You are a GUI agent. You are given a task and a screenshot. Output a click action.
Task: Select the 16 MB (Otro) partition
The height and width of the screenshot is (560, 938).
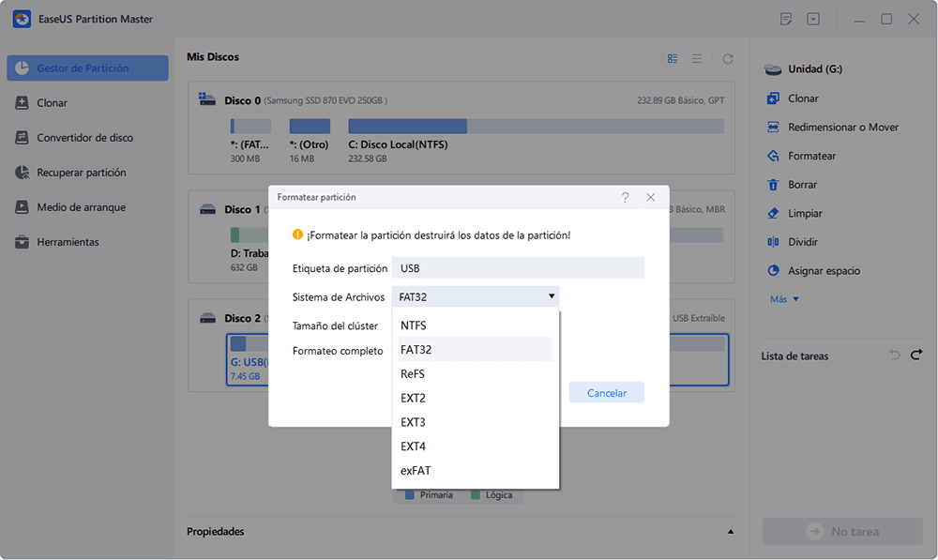pyautogui.click(x=310, y=142)
